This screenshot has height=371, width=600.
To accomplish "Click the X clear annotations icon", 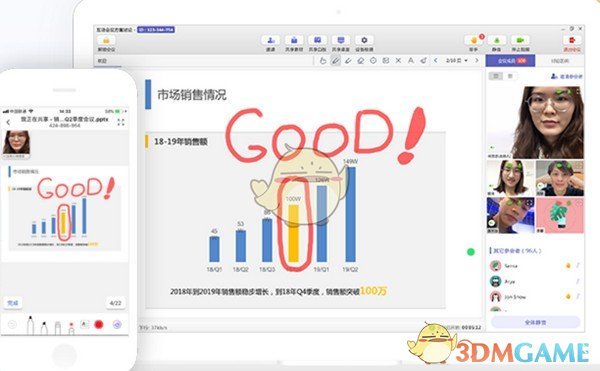I will (398, 60).
